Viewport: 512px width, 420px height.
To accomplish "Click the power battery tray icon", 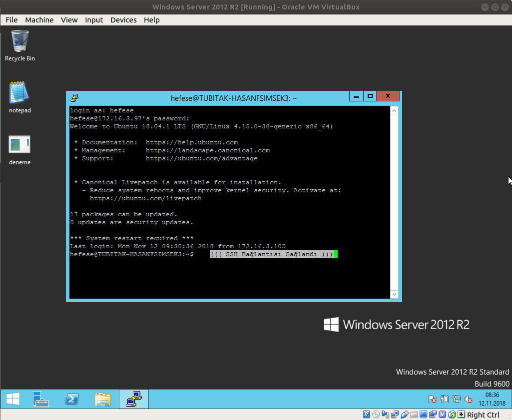I will click(445, 399).
